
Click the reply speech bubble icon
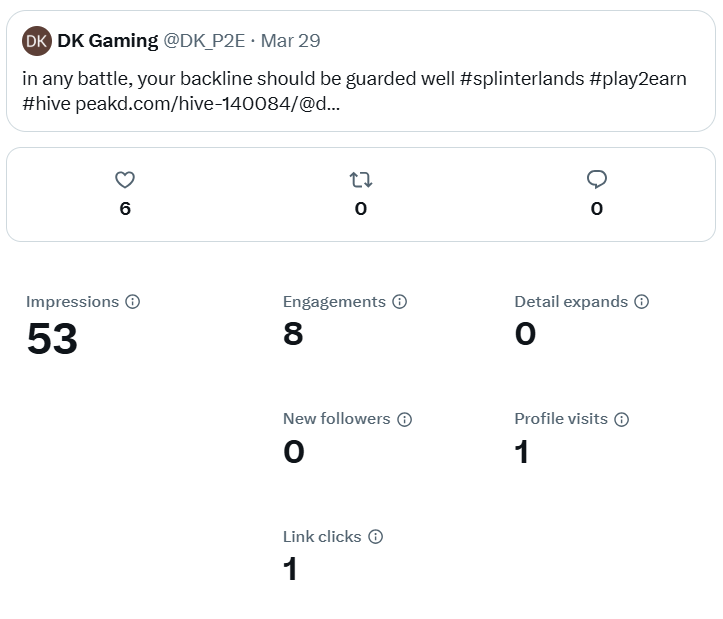(x=597, y=179)
